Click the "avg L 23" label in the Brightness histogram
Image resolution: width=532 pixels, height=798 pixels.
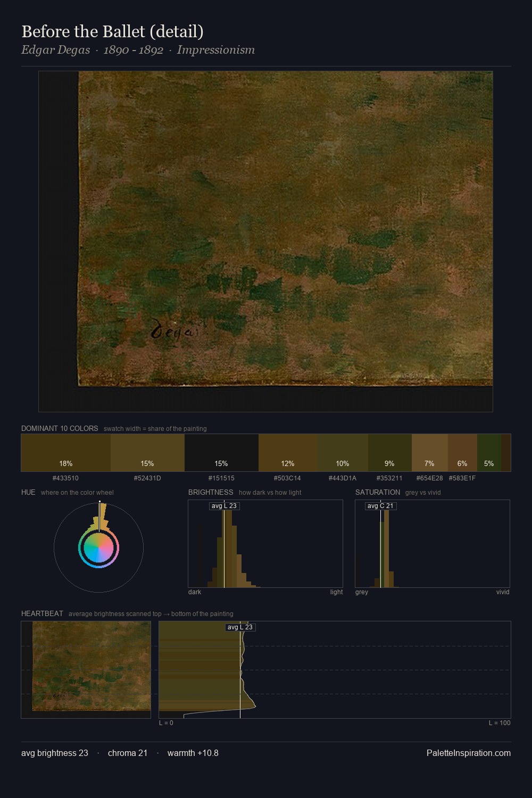tap(224, 506)
